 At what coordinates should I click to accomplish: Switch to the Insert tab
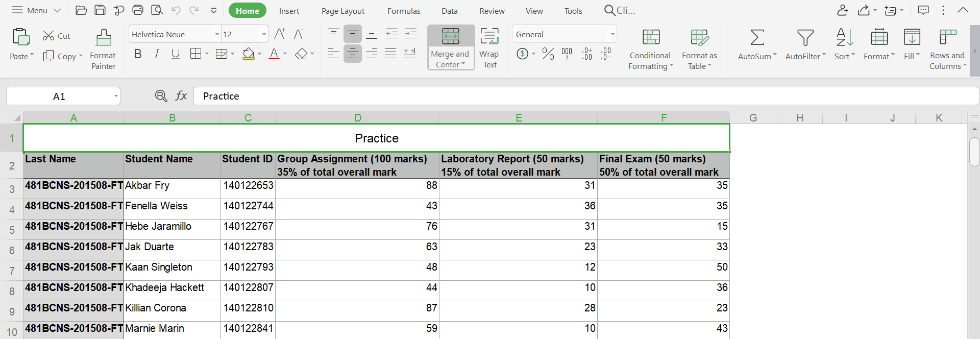point(289,11)
